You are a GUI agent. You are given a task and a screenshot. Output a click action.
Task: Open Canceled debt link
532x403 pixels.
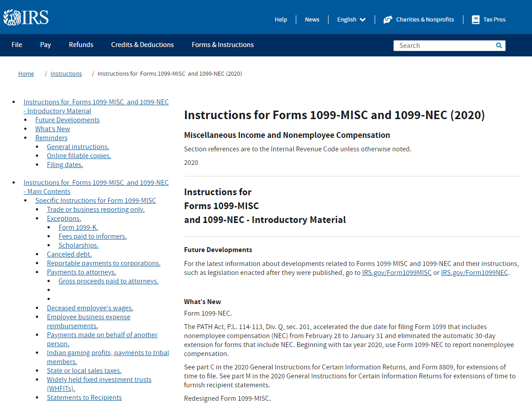[69, 254]
